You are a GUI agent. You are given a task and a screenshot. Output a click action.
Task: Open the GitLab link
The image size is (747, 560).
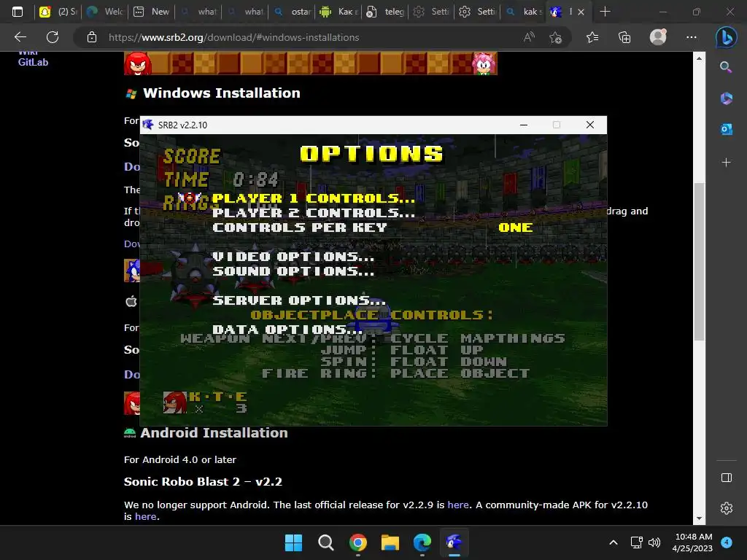pyautogui.click(x=33, y=62)
